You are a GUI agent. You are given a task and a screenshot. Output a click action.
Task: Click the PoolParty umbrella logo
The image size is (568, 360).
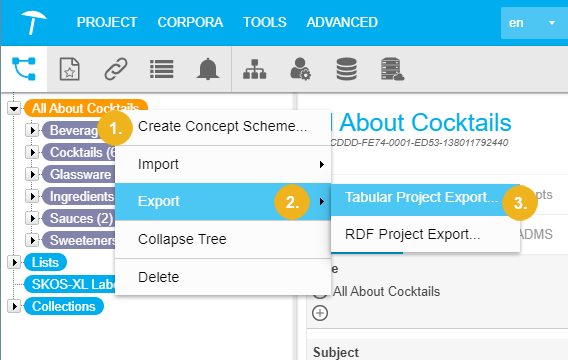(x=33, y=22)
